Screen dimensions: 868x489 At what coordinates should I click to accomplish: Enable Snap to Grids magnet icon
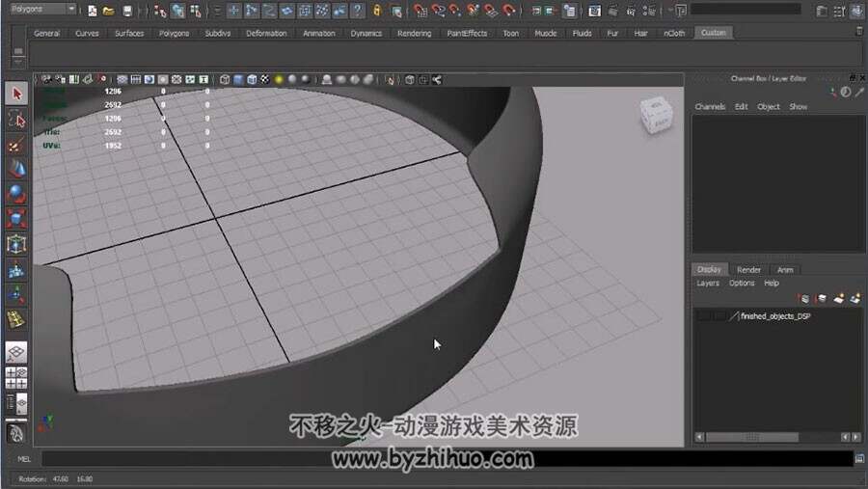coord(420,11)
